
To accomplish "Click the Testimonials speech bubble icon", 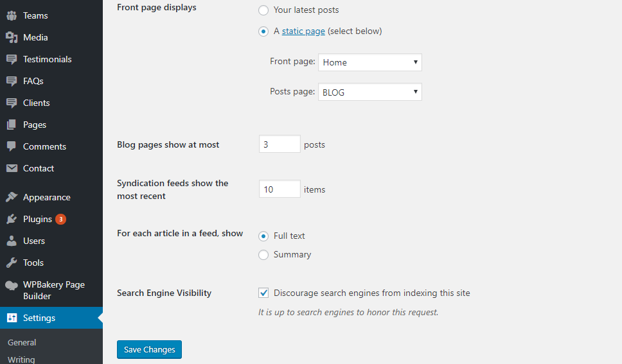I will click(12, 59).
